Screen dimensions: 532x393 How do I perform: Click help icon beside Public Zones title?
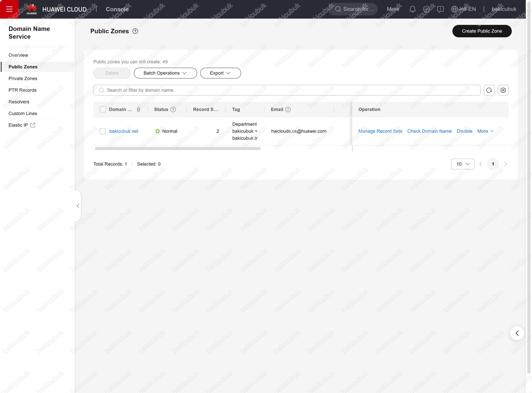135,31
